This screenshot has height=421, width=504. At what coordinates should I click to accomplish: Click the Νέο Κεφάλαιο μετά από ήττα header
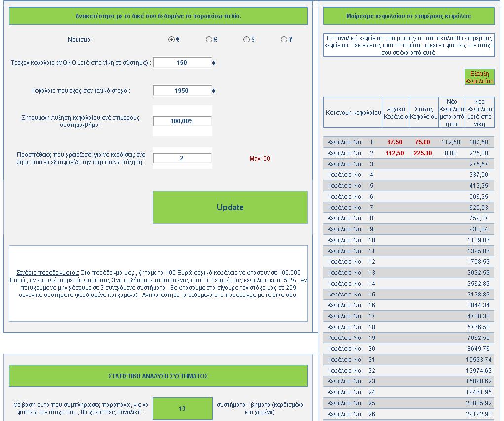pyautogui.click(x=452, y=113)
